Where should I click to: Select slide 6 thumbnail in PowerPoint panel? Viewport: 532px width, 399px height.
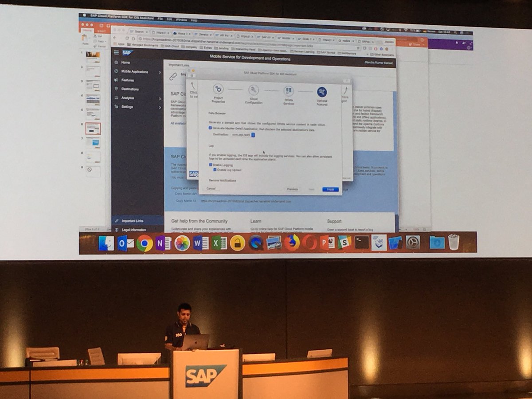pos(93,129)
